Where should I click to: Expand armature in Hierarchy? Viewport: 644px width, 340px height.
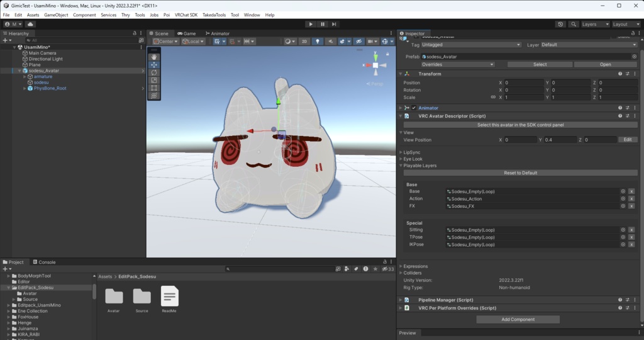pos(25,77)
